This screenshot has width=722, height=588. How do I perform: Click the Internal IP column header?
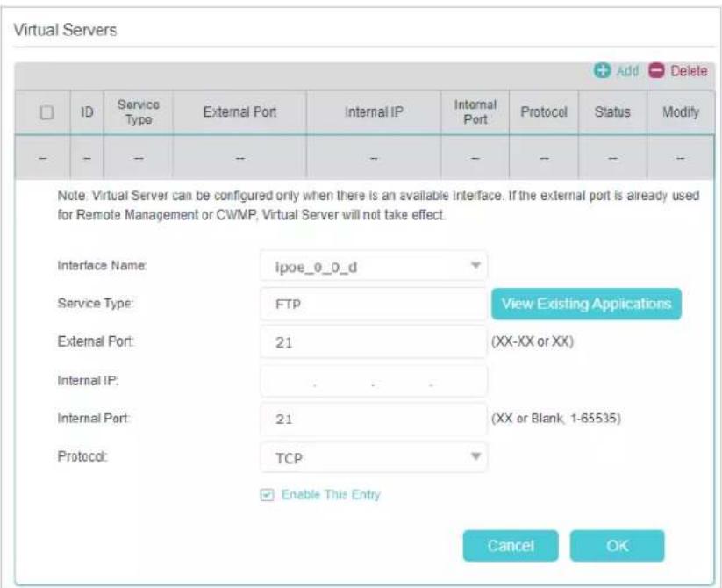[374, 111]
